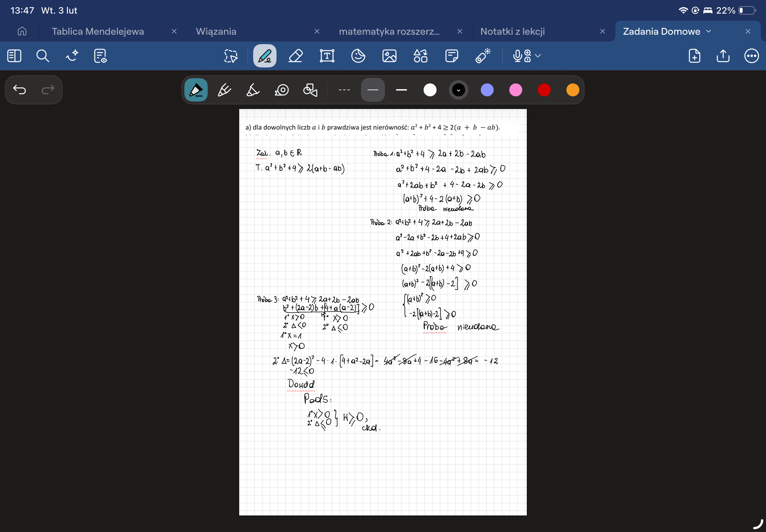Switch to the Tablica Mendelejewa tab
Image resolution: width=766 pixels, height=532 pixels.
point(98,31)
